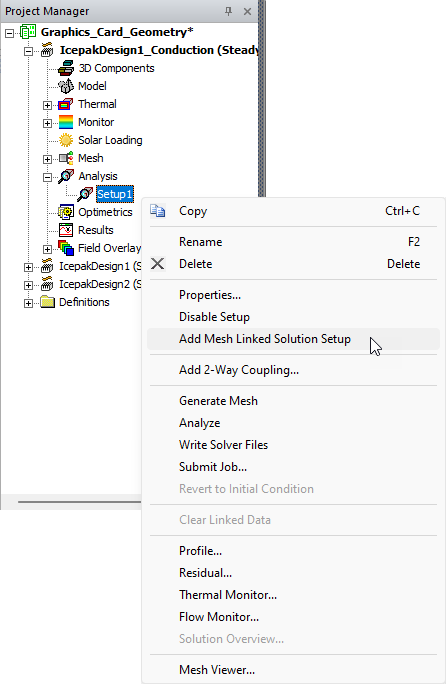446x684 pixels.
Task: Expand the Mesh node
Action: (47, 159)
